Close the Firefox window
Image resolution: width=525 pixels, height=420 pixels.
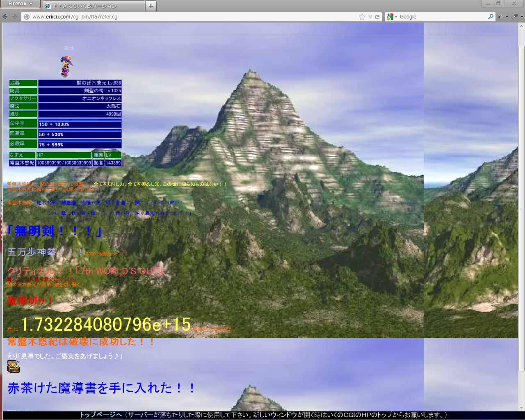[x=514, y=4]
